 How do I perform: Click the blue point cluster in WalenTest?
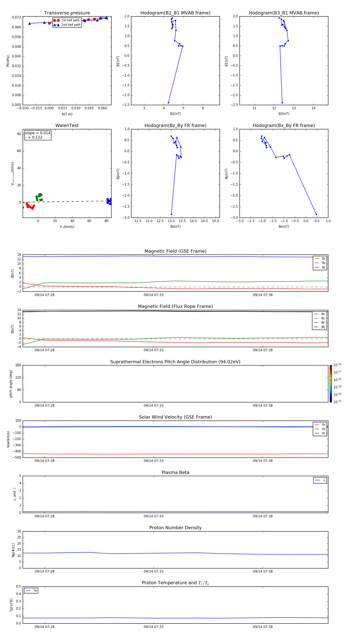coord(109,201)
